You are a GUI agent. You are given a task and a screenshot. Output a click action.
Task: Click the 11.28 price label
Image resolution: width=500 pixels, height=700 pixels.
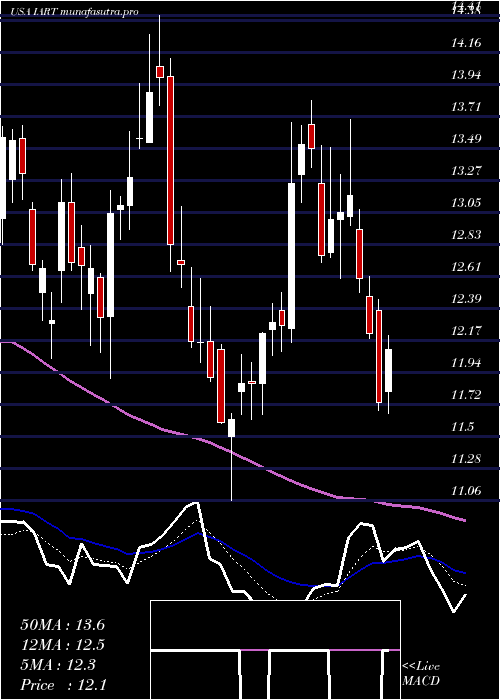466,459
